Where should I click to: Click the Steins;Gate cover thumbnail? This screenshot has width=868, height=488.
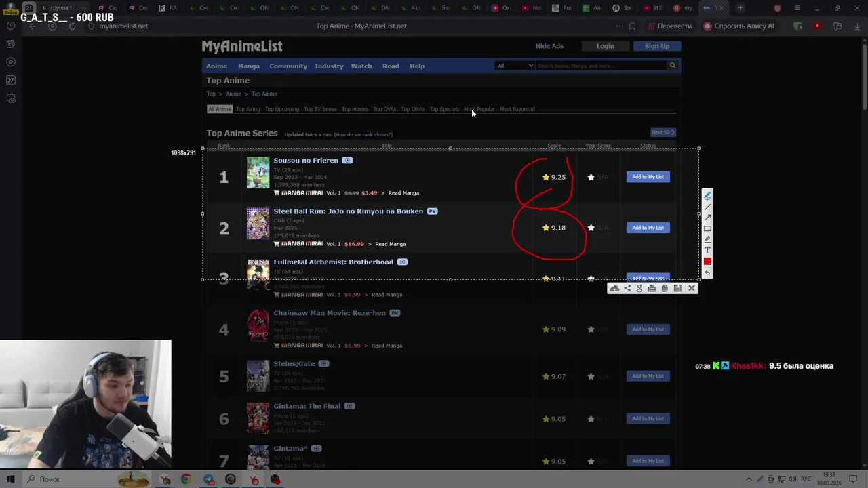click(258, 376)
